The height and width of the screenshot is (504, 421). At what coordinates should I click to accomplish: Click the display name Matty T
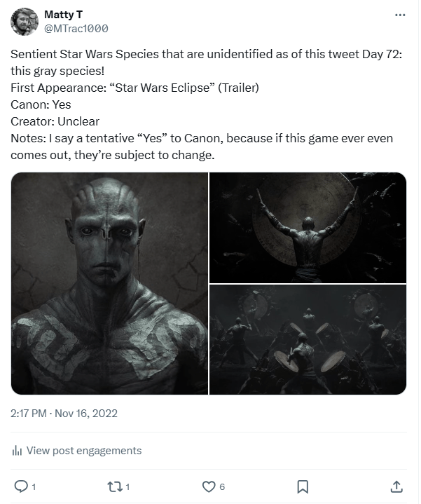coord(62,15)
